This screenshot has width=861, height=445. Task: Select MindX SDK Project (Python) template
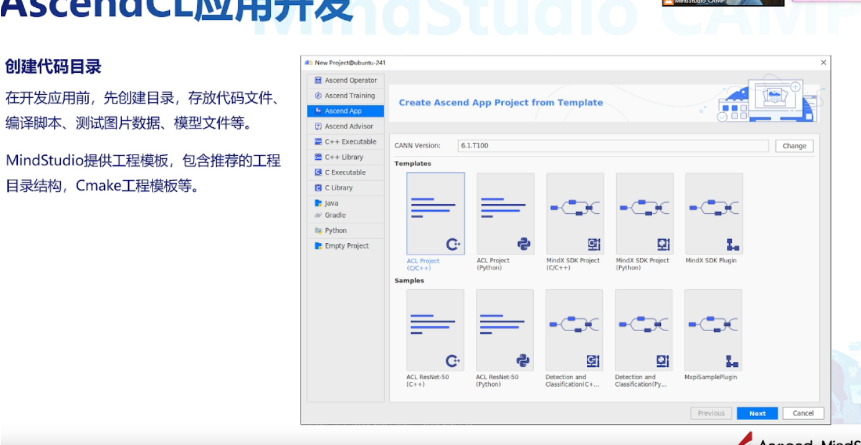click(645, 214)
